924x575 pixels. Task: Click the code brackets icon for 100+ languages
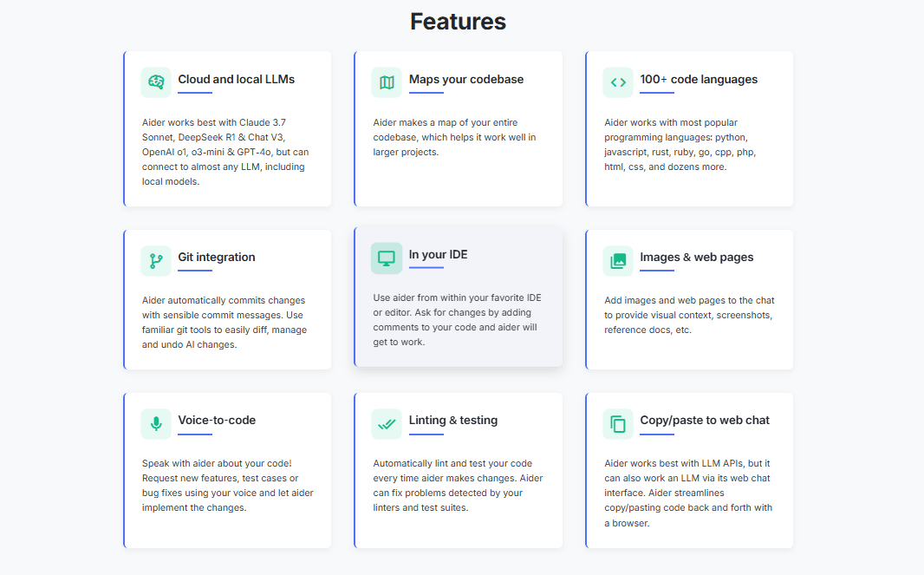[x=618, y=82]
